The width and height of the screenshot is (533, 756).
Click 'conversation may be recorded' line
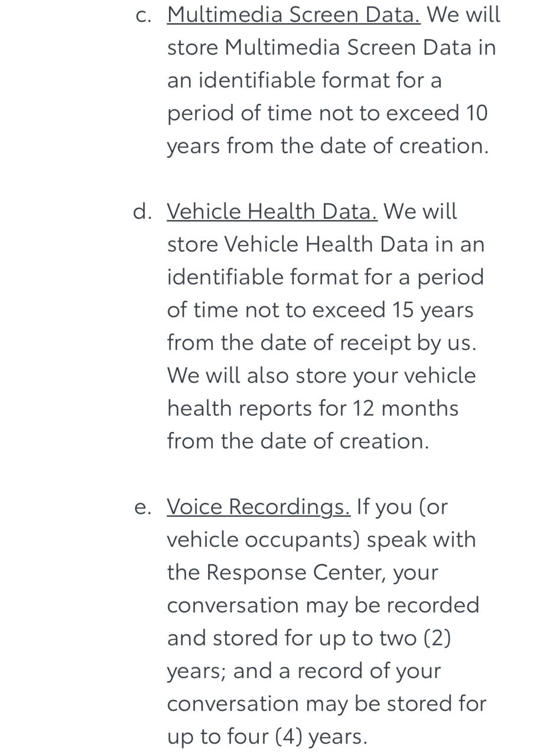[x=323, y=606]
